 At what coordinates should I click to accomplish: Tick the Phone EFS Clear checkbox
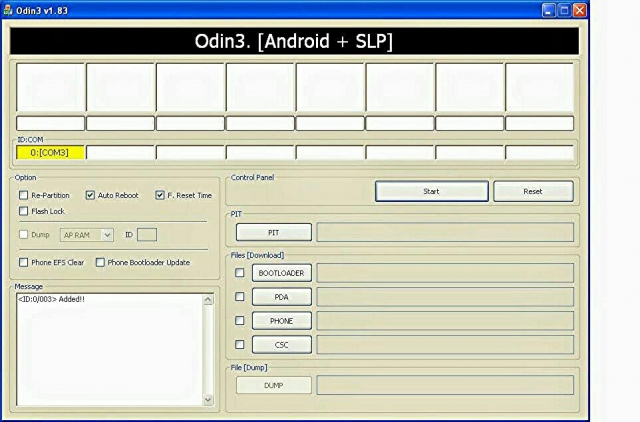pyautogui.click(x=24, y=262)
